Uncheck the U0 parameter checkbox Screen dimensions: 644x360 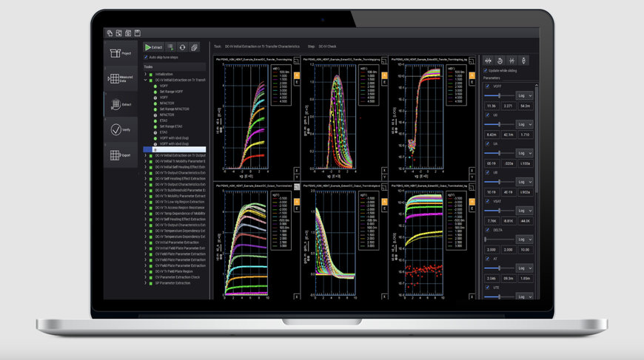coord(488,115)
